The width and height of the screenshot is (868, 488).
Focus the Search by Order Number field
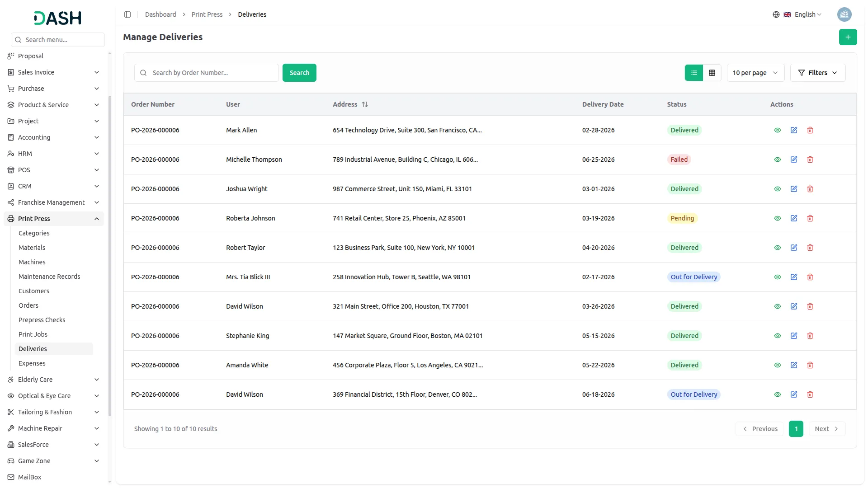[x=212, y=73]
